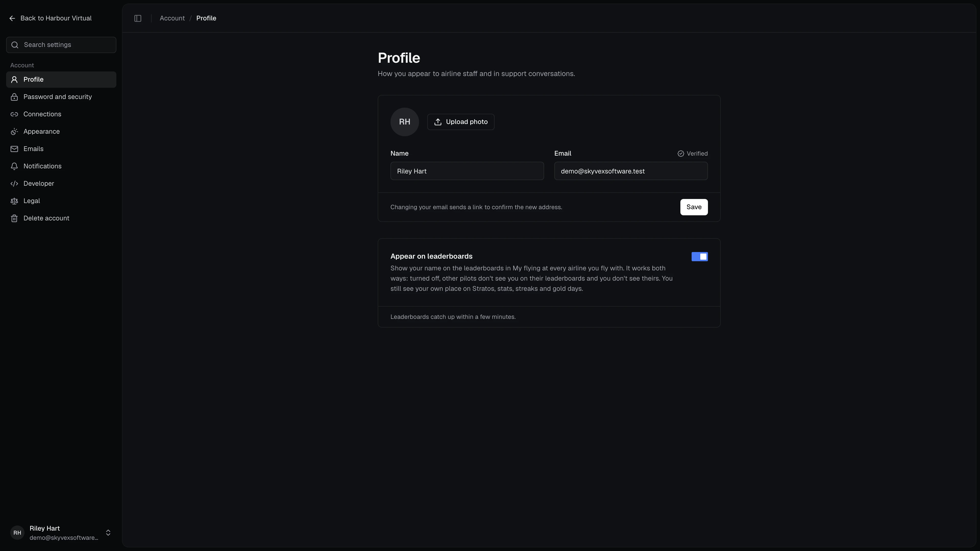Viewport: 980px width, 551px height.
Task: Go to Delete account page
Action: coord(61,218)
